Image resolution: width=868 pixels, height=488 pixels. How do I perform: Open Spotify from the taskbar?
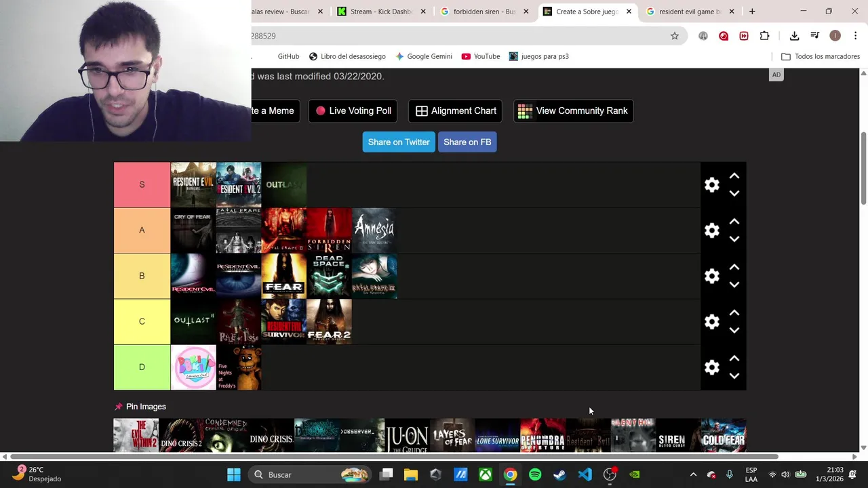click(535, 474)
